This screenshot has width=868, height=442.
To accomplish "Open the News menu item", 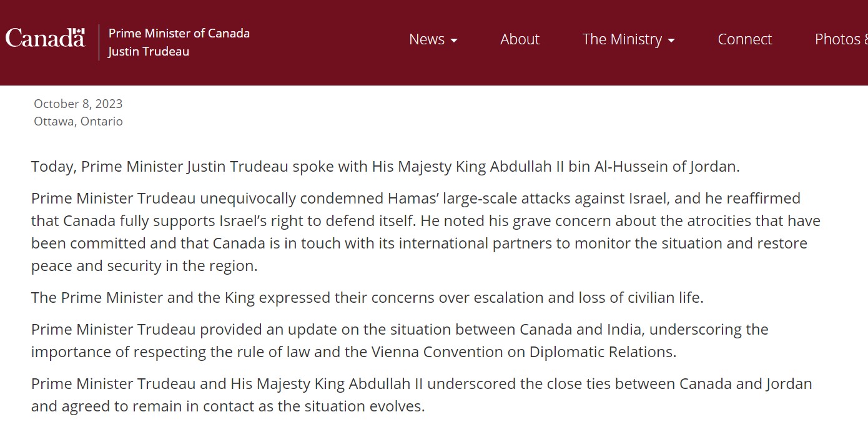I will (x=427, y=39).
